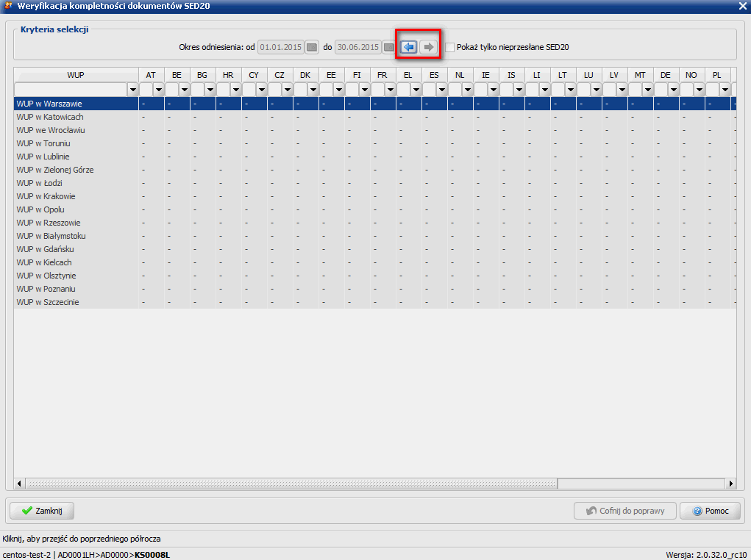This screenshot has height=560, width=751.
Task: Go to the next half-year with right arrow
Action: [x=428, y=47]
